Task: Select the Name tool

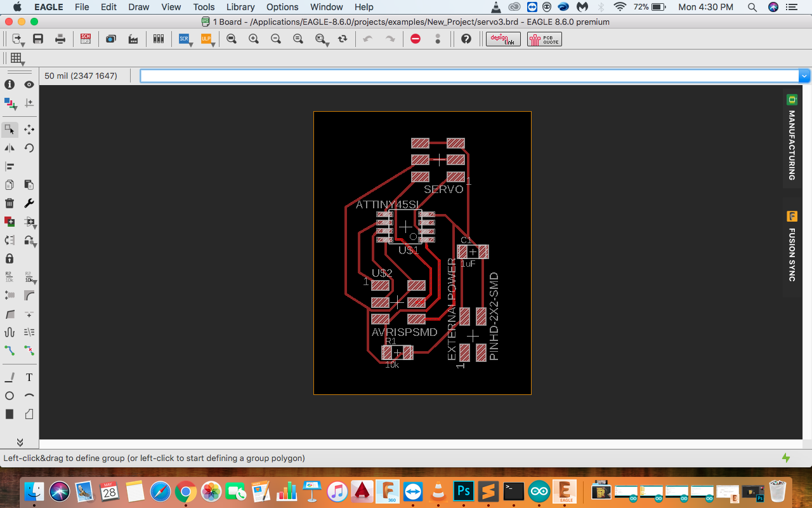Action: [10, 277]
